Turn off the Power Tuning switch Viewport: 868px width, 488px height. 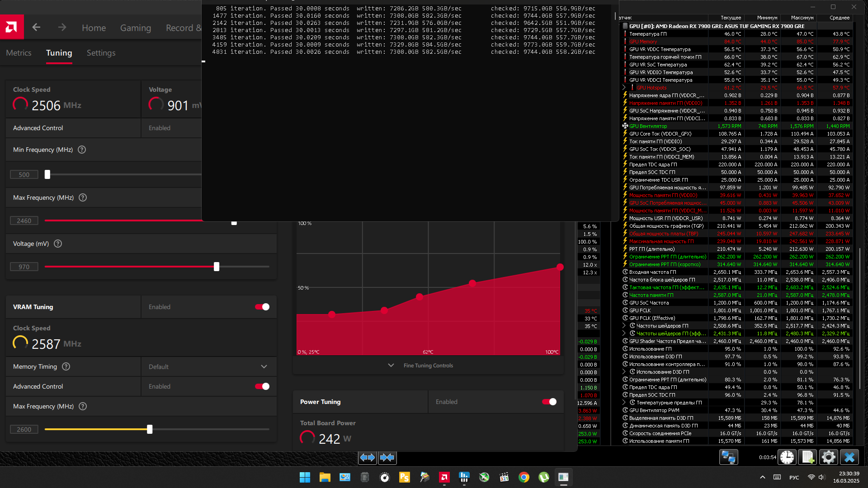[549, 402]
